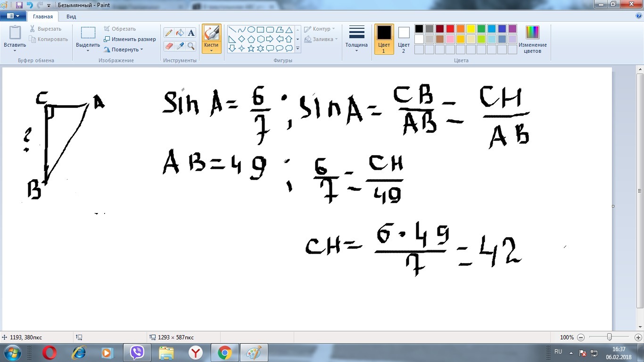Select the Eraser tool
The height and width of the screenshot is (362, 644).
coord(169,46)
